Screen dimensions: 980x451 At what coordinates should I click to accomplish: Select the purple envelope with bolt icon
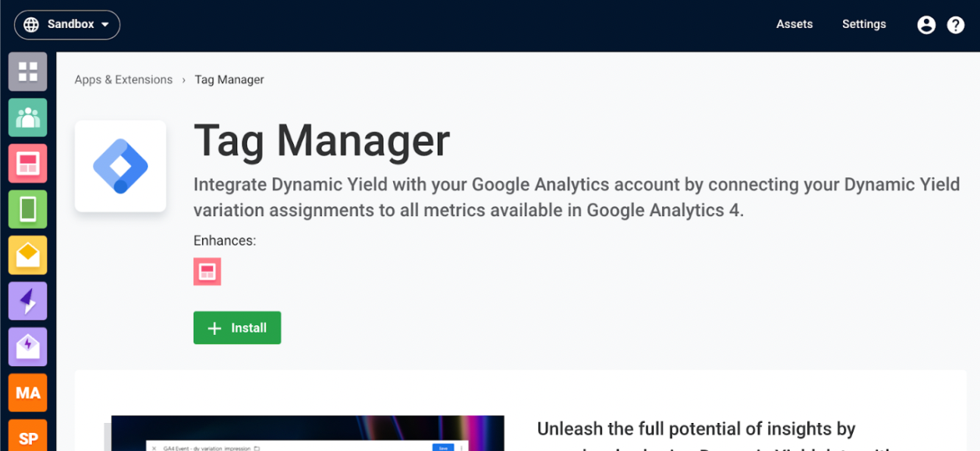[x=28, y=347]
